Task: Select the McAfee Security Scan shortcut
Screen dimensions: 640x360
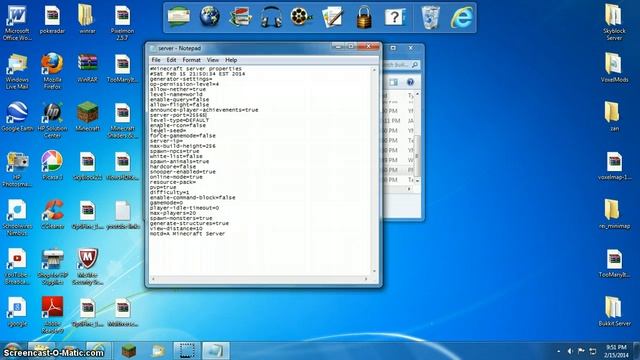Action: (87, 267)
